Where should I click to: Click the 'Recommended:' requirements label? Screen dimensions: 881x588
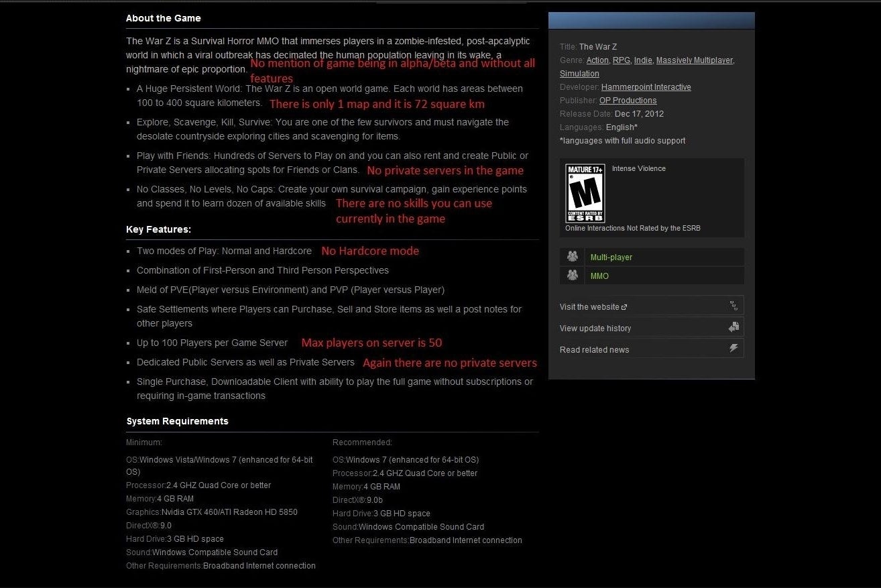[x=363, y=443]
